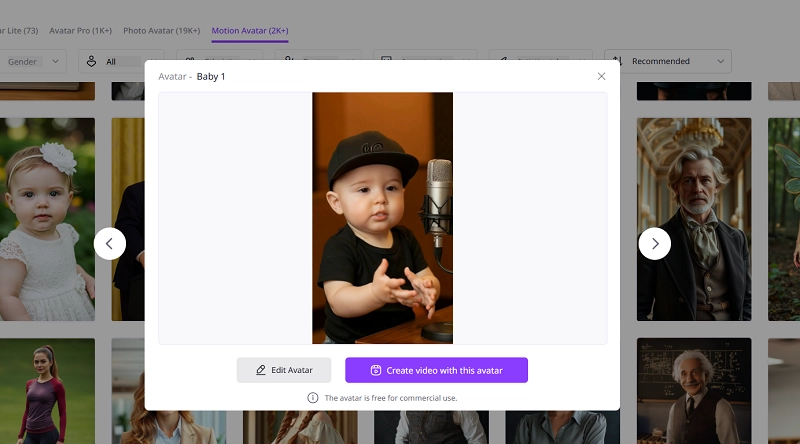Click the info icon beside commercial use note
The width and height of the screenshot is (800, 444).
313,398
